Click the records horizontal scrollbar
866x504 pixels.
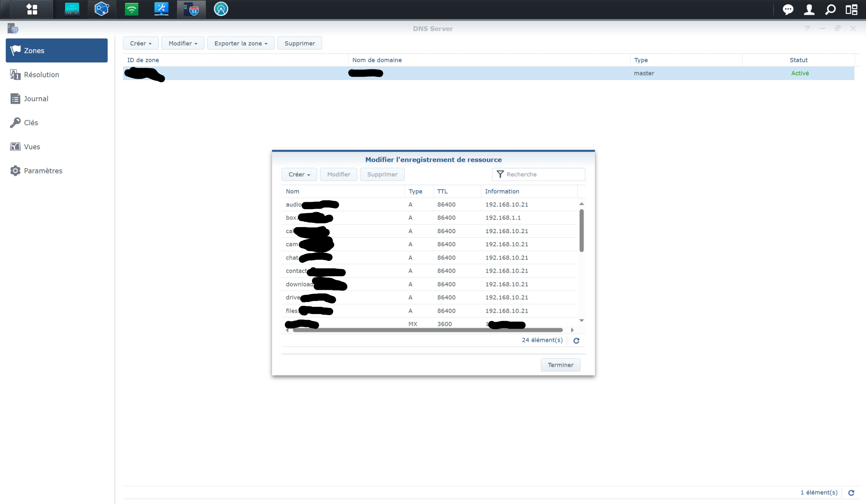[427, 330]
